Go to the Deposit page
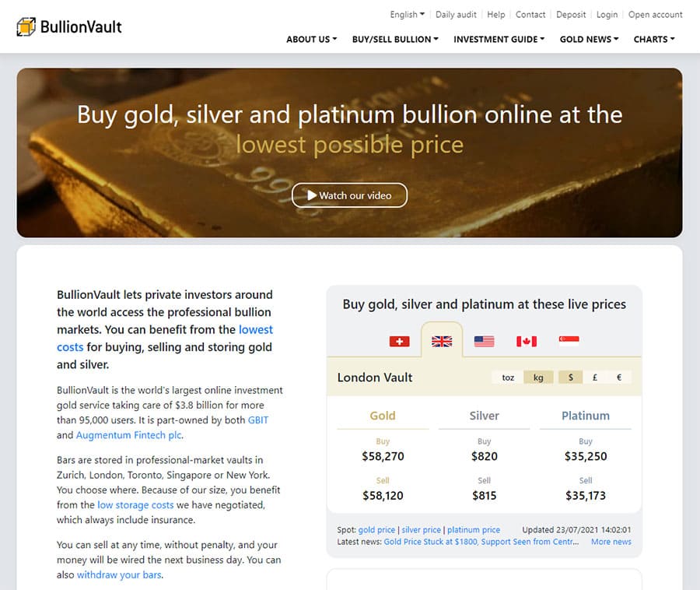The width and height of the screenshot is (700, 590). point(571,14)
